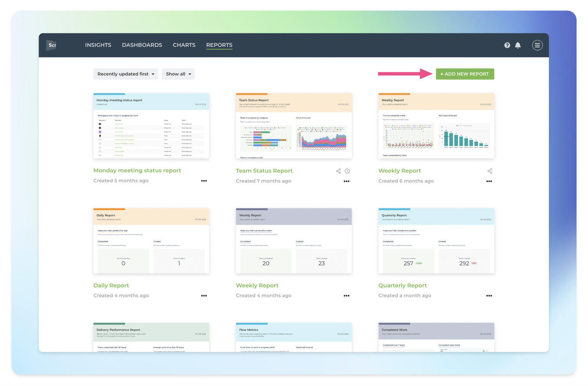Open more options for Team Status Report
This screenshot has width=588, height=386.
(x=347, y=181)
